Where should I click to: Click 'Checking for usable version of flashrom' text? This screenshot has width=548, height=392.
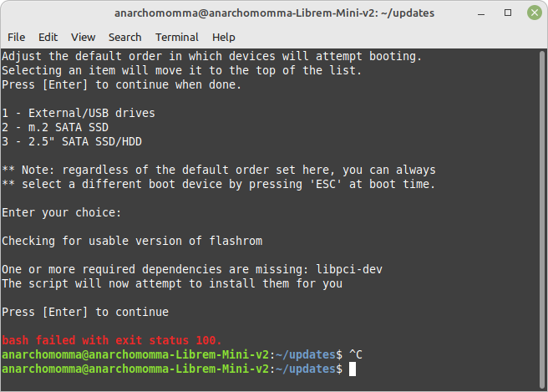click(x=132, y=241)
